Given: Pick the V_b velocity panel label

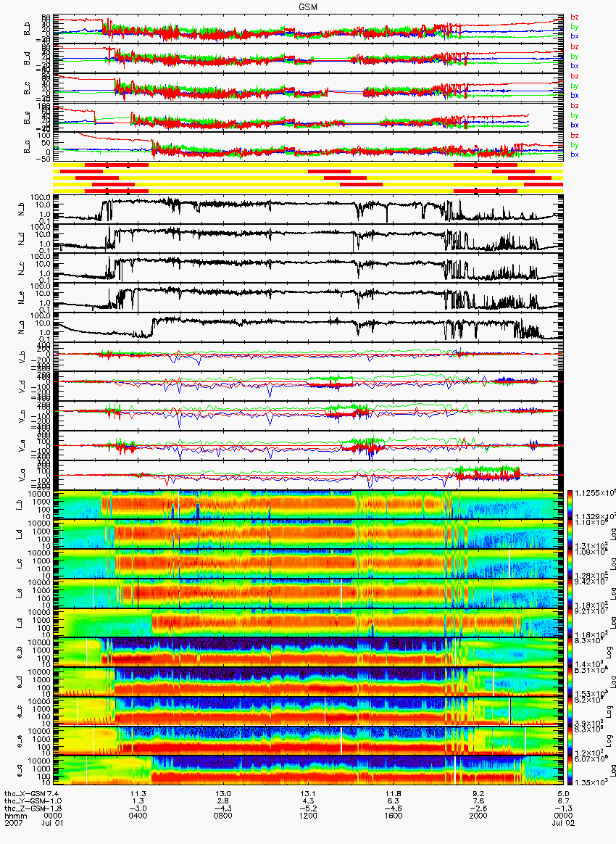Looking at the screenshot, I should point(22,357).
